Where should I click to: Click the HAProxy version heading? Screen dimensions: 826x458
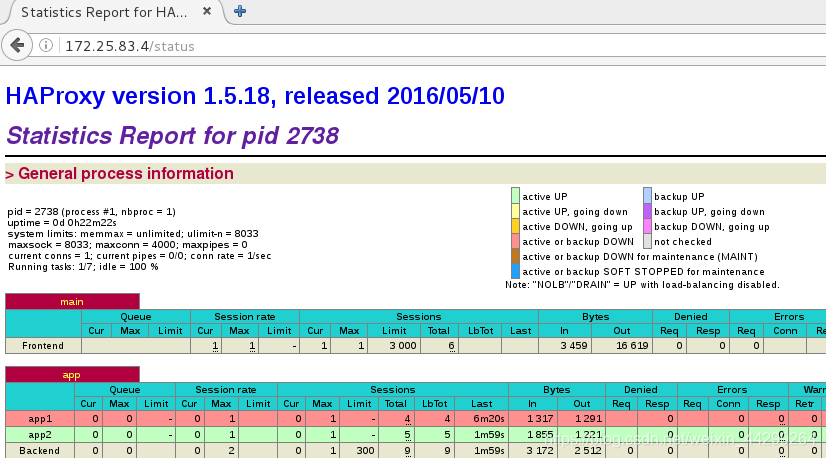255,96
